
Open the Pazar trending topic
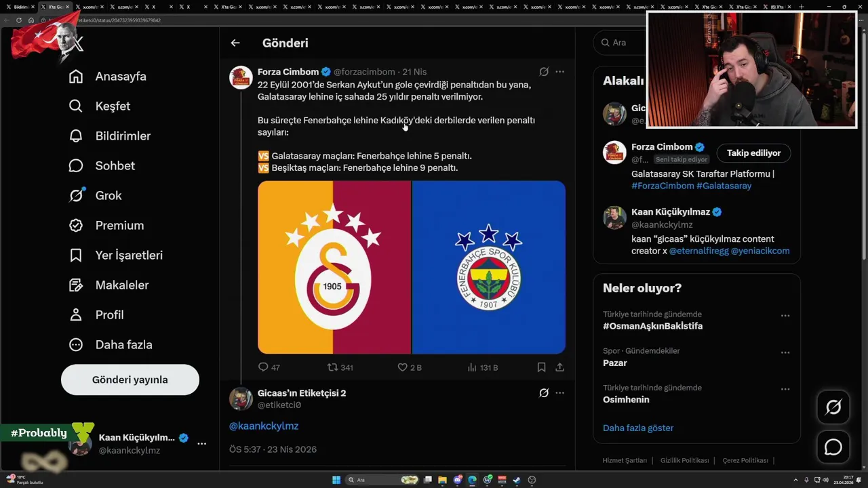[615, 363]
